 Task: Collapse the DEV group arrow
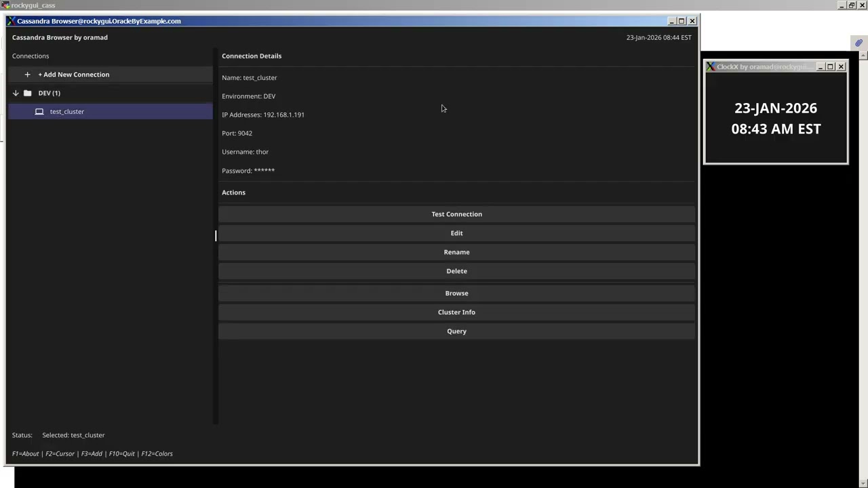pos(16,93)
